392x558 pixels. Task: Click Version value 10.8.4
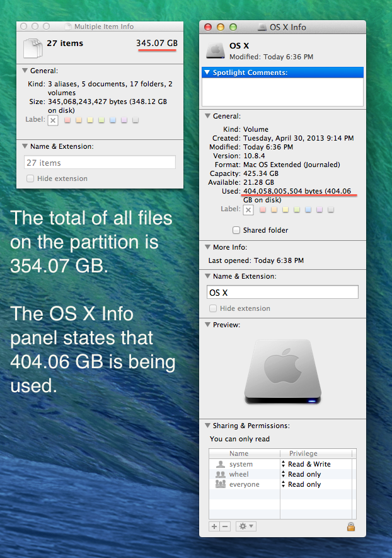(x=254, y=156)
